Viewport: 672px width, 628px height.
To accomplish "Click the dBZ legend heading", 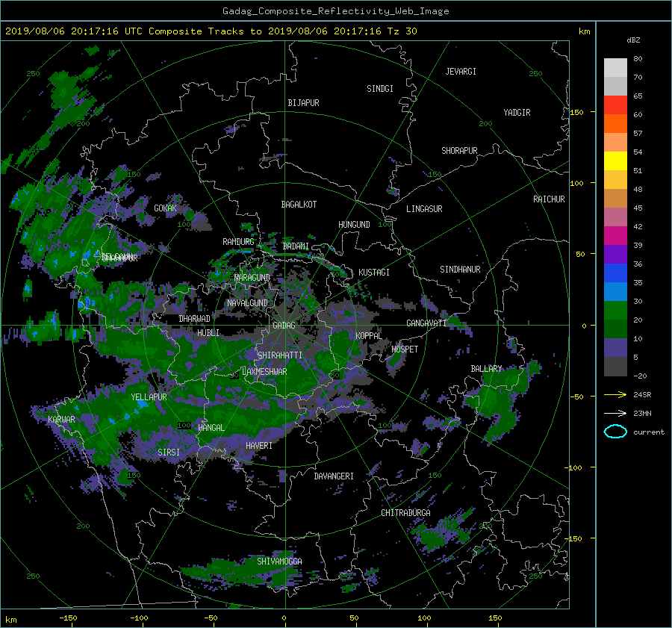I will (633, 40).
